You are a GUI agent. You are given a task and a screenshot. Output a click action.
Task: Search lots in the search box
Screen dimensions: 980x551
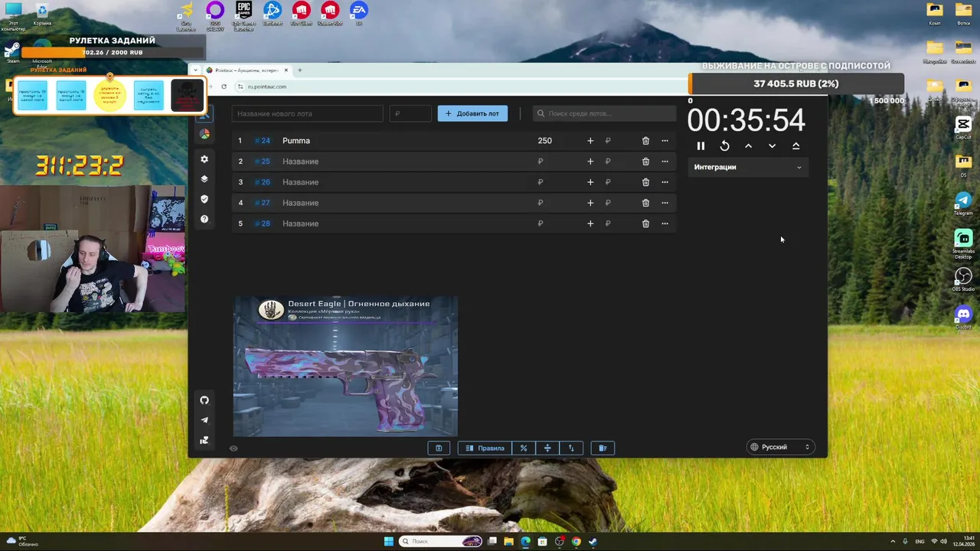click(x=604, y=113)
